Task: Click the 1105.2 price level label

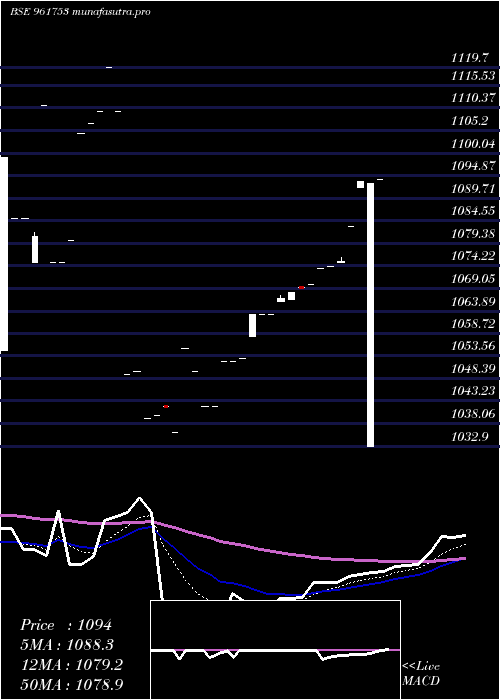Action: coord(469,121)
